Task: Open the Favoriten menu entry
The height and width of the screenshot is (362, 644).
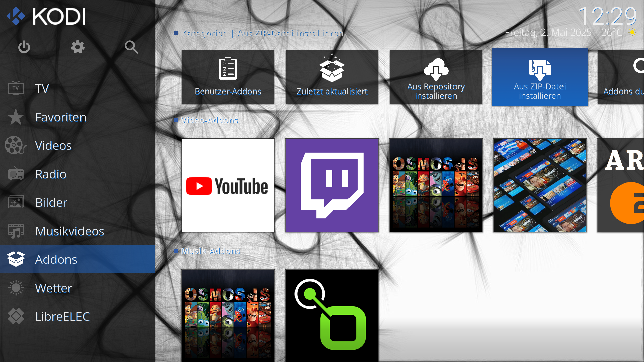Action: [x=77, y=117]
